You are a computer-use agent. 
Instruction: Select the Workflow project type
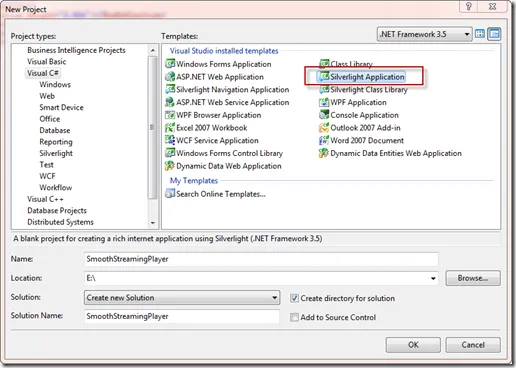[56, 187]
